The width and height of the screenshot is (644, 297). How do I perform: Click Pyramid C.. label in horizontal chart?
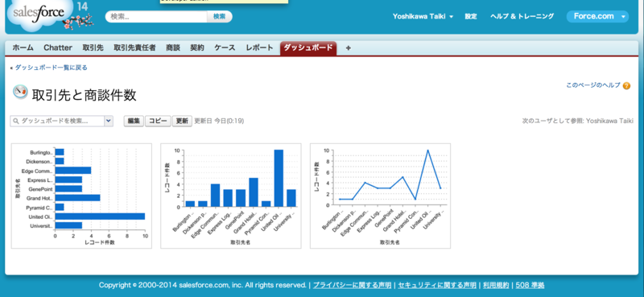coord(39,208)
